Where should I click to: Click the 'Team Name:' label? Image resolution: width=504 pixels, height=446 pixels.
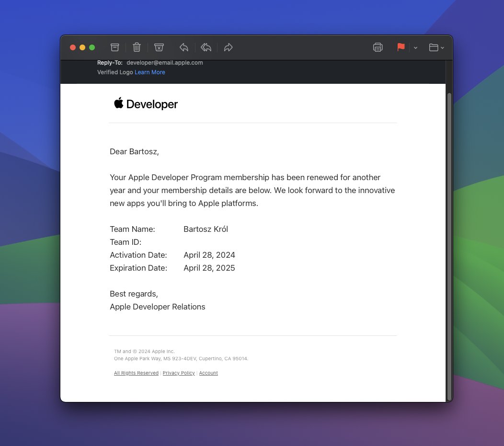[x=132, y=229]
